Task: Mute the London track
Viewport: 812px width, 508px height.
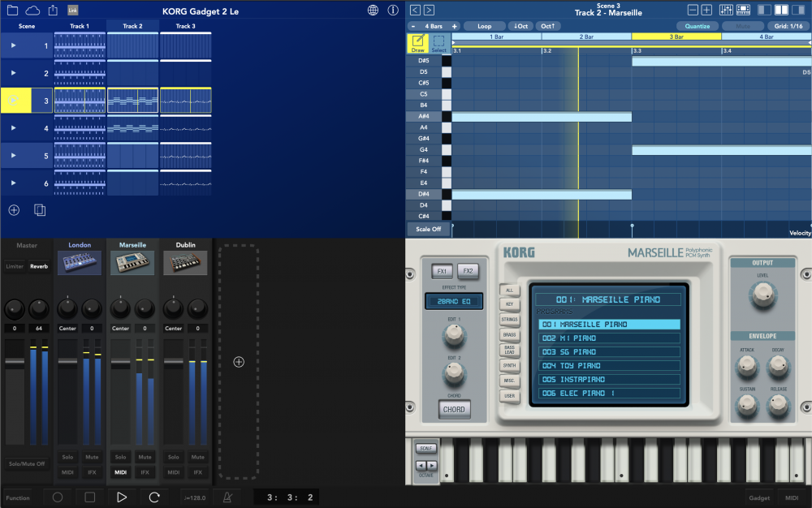Action: coord(91,457)
